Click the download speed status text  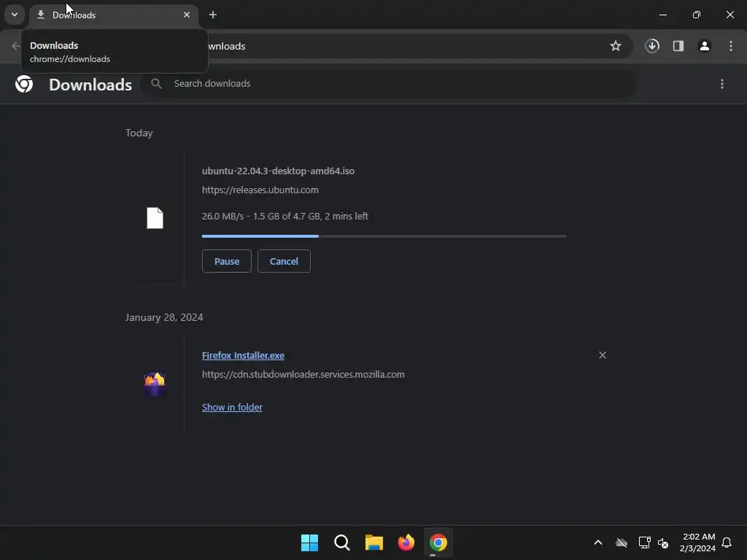click(x=285, y=216)
